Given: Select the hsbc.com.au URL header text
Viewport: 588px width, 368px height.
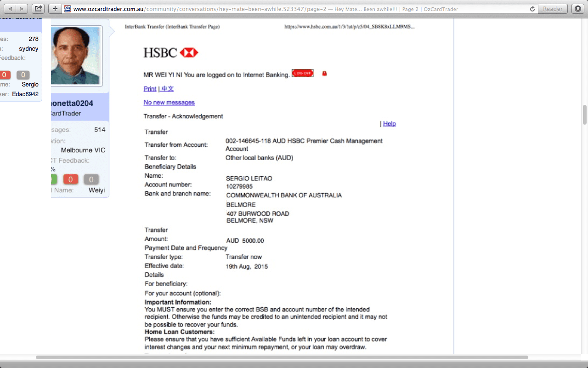Looking at the screenshot, I should click(x=350, y=27).
